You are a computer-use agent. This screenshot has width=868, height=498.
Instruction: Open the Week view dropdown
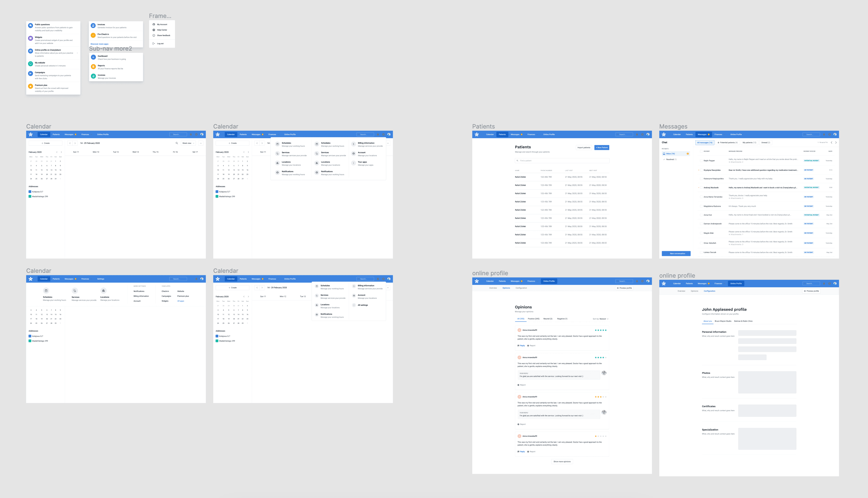tap(188, 143)
